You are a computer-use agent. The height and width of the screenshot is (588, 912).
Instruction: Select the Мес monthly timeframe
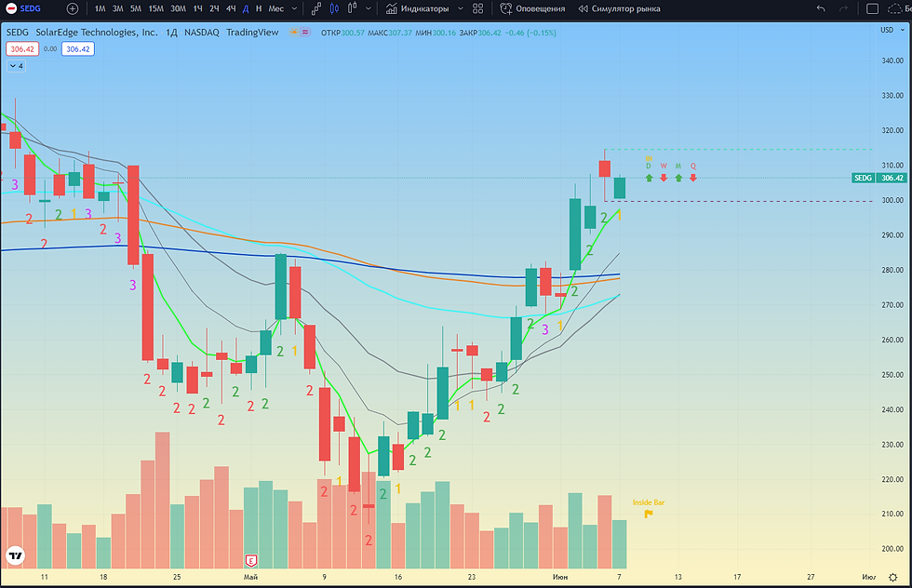pos(276,8)
